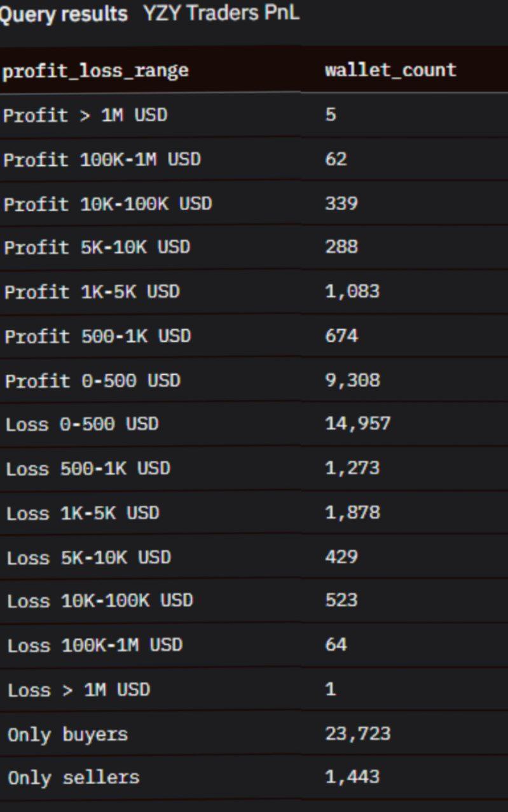The height and width of the screenshot is (812, 508).
Task: Select the wallet count value 1,273
Action: [352, 468]
